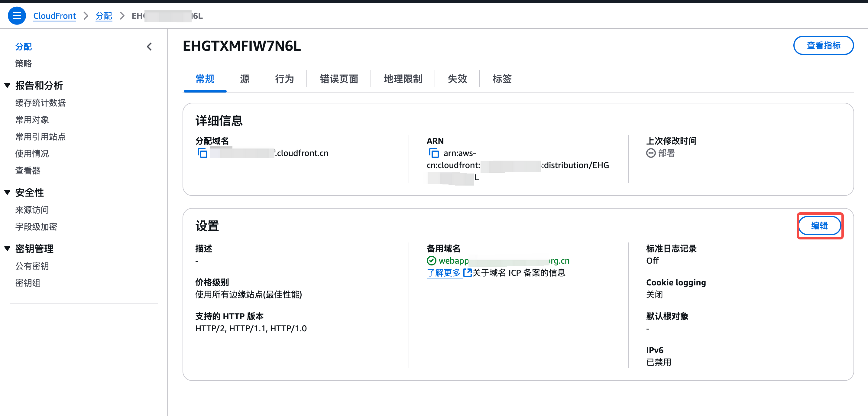The height and width of the screenshot is (416, 868).
Task: Click the 关于域名 ICP 备案的信息 text
Action: click(x=519, y=272)
